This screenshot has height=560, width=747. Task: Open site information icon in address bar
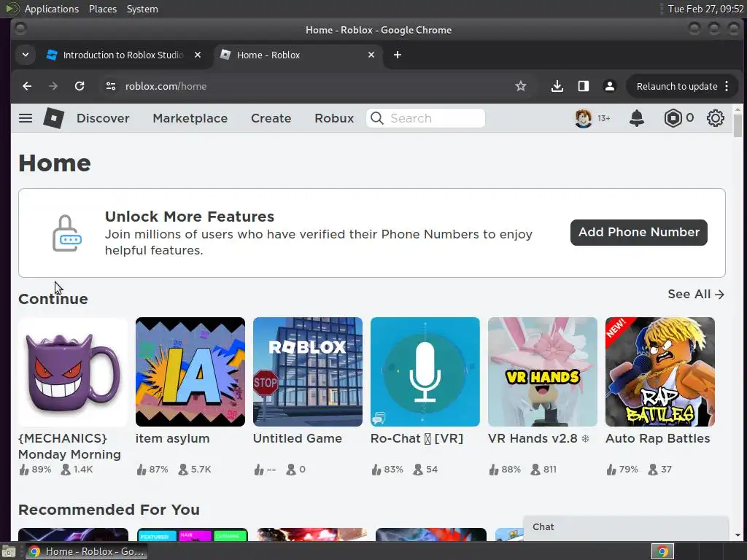(111, 86)
